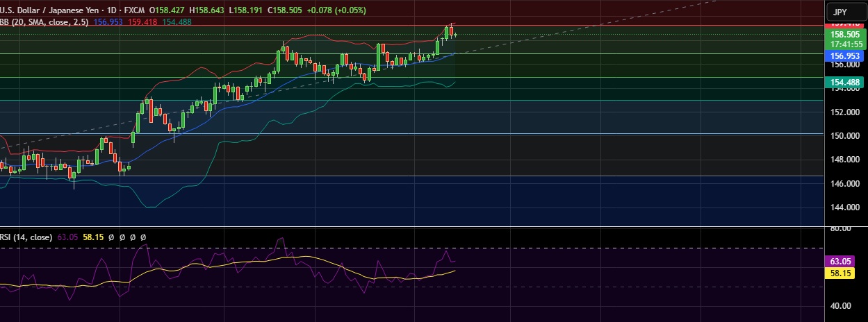Click the purple 63.05 value in RSI legend
This screenshot has width=868, height=322.
point(68,237)
